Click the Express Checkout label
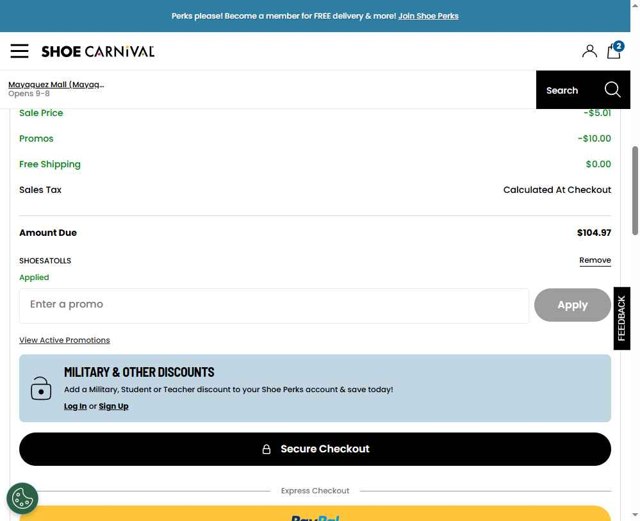This screenshot has width=640, height=521. [315, 491]
